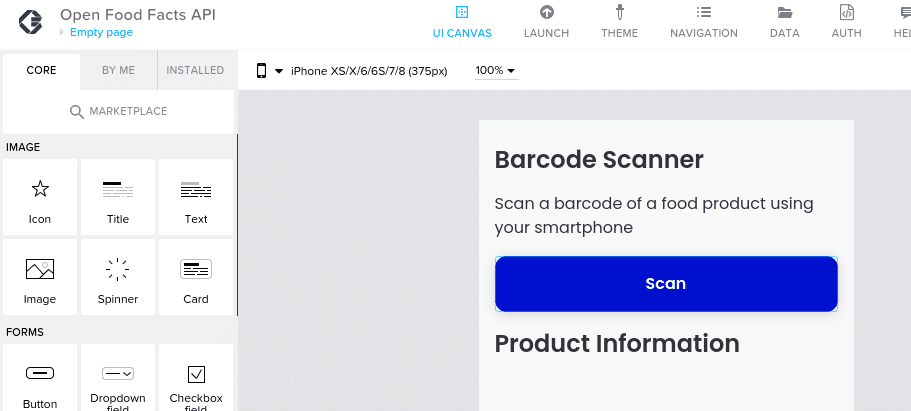Add an Icon component from the palette
The image size is (911, 411).
click(40, 197)
